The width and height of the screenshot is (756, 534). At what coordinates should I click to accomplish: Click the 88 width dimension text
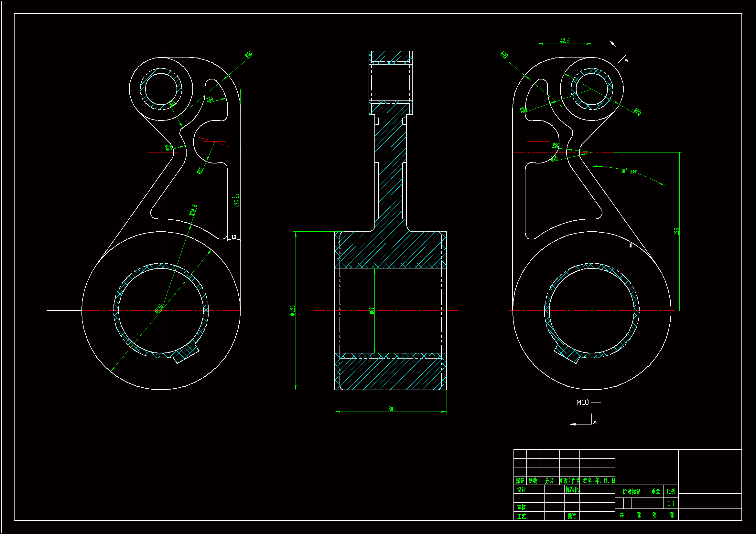point(391,409)
